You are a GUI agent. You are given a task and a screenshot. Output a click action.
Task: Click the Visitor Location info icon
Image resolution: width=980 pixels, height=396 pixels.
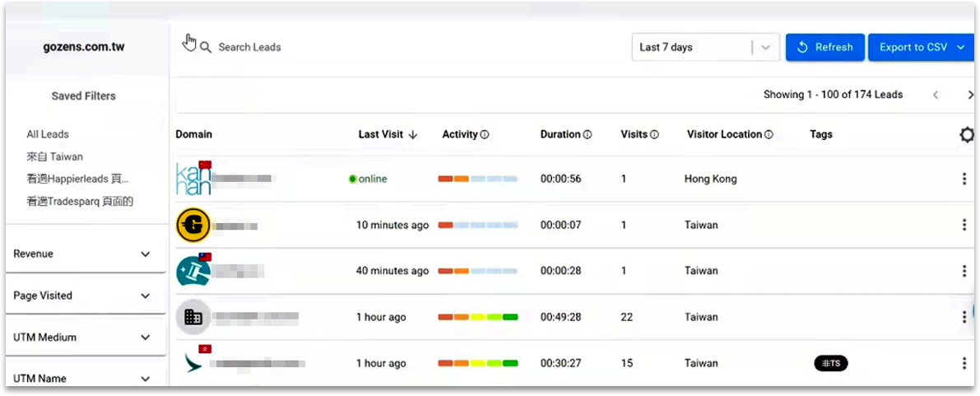pos(769,135)
